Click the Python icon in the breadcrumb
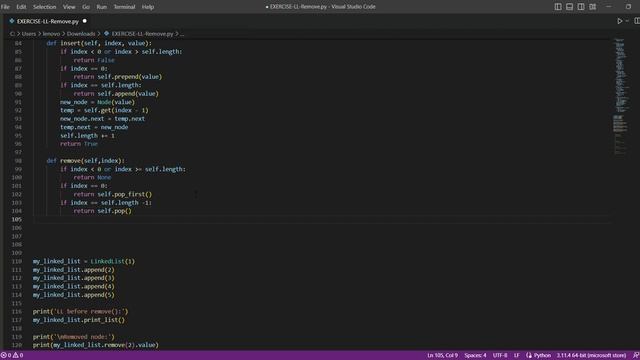The height and width of the screenshot is (360, 640). [x=107, y=33]
